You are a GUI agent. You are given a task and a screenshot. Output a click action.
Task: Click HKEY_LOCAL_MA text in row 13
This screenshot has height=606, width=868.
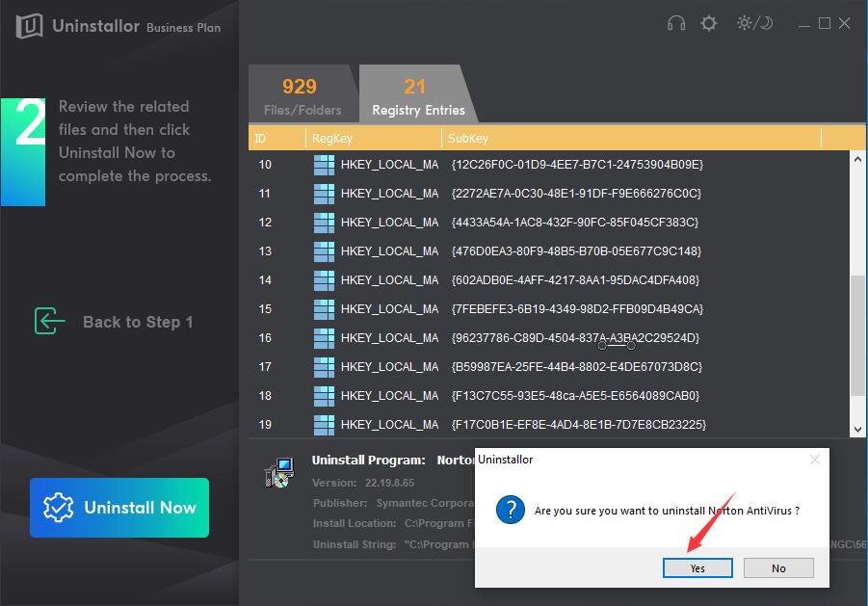(x=390, y=250)
